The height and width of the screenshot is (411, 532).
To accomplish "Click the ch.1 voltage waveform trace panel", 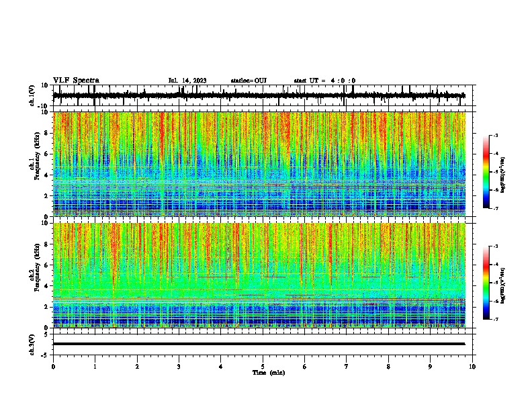I will (x=263, y=95).
